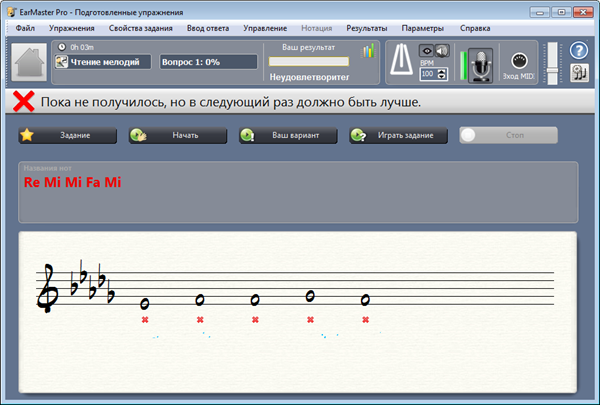This screenshot has height=405, width=600.
Task: Click the fourth, highest note on the staff
Action: [x=310, y=296]
